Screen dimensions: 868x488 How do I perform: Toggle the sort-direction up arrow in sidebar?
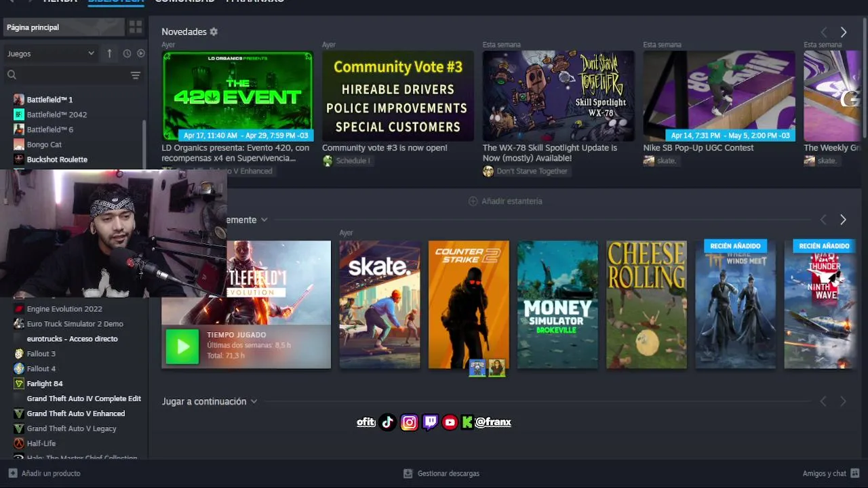[109, 54]
